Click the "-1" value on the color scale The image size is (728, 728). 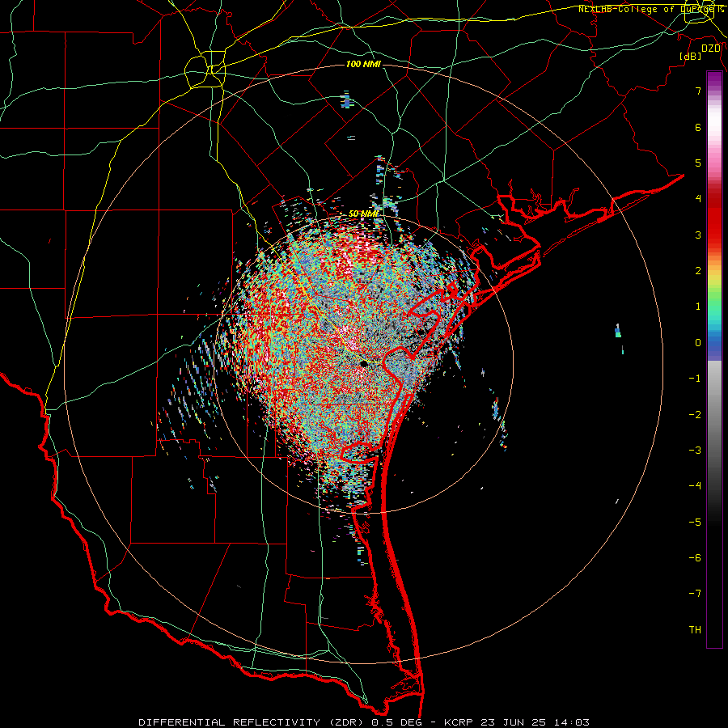tap(695, 379)
